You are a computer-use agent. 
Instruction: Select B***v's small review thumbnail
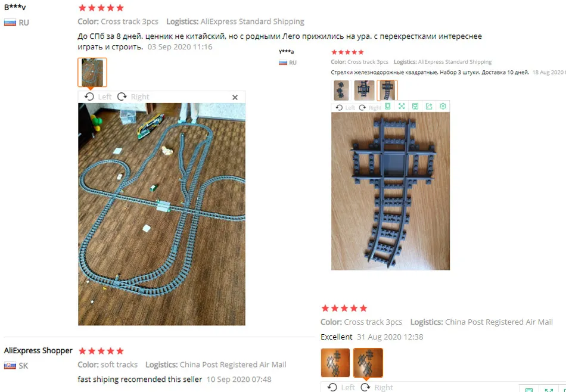[92, 72]
